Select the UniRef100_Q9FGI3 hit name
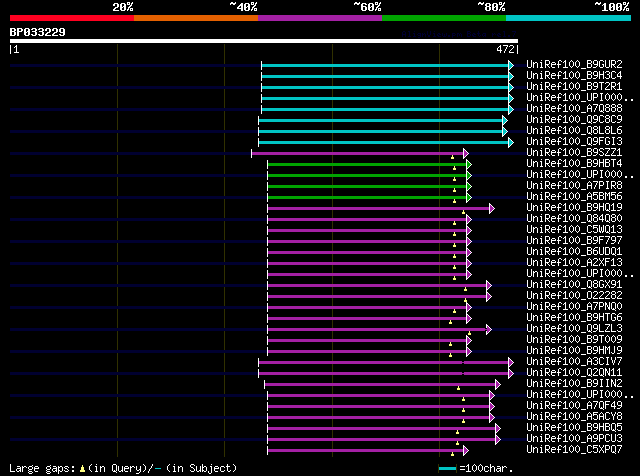This screenshot has width=640, height=476. click(x=574, y=142)
